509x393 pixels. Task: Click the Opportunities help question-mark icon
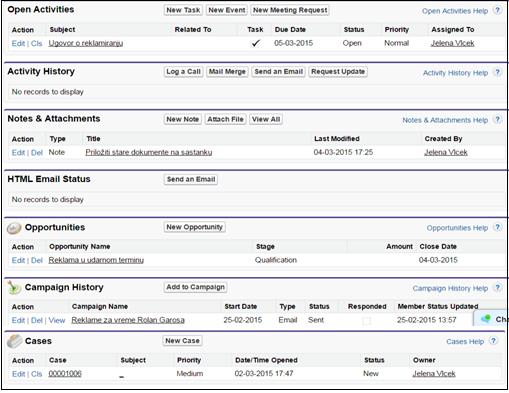click(497, 227)
